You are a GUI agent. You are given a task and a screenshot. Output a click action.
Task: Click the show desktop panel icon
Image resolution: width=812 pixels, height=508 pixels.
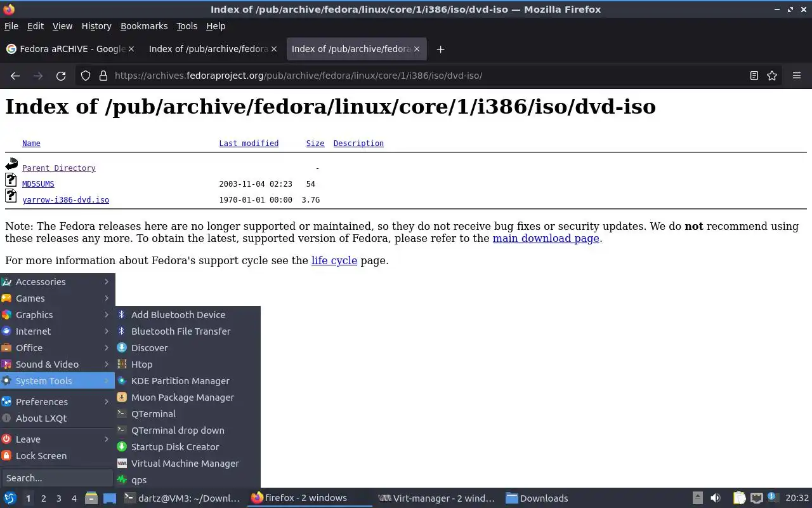[110, 498]
